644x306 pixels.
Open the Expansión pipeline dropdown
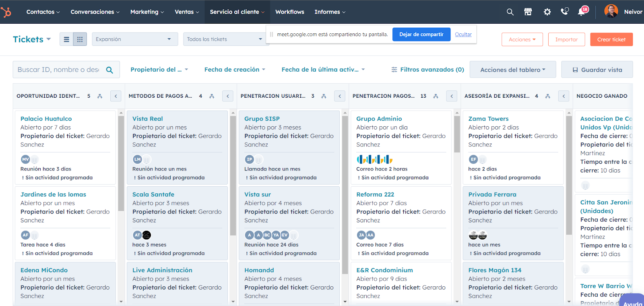(x=135, y=39)
